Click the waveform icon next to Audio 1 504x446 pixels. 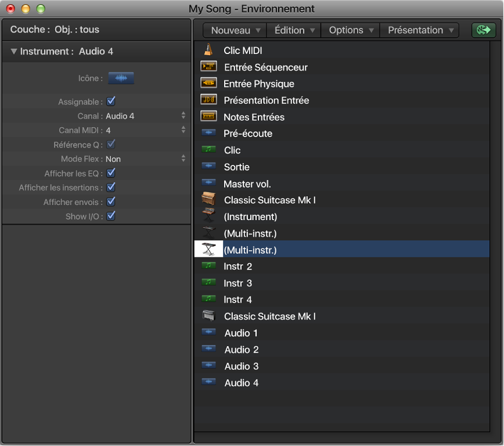click(208, 333)
